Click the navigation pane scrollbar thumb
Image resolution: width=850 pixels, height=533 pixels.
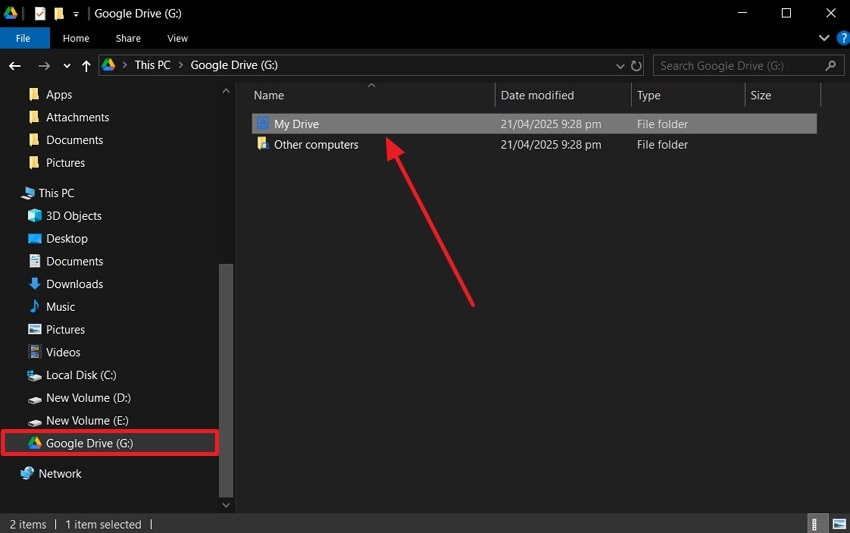coord(226,380)
